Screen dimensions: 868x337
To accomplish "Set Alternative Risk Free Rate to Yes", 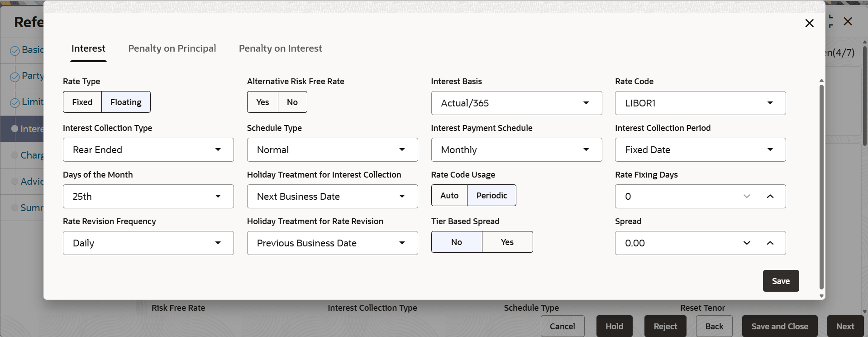I will click(x=262, y=102).
